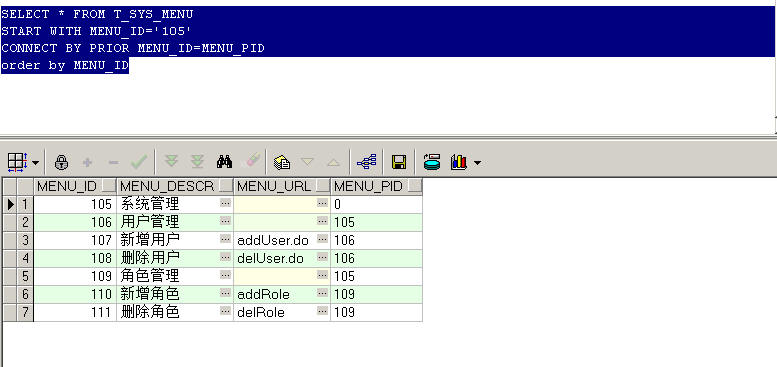
Task: Click small button beside MENU_ID header
Action: [109, 186]
